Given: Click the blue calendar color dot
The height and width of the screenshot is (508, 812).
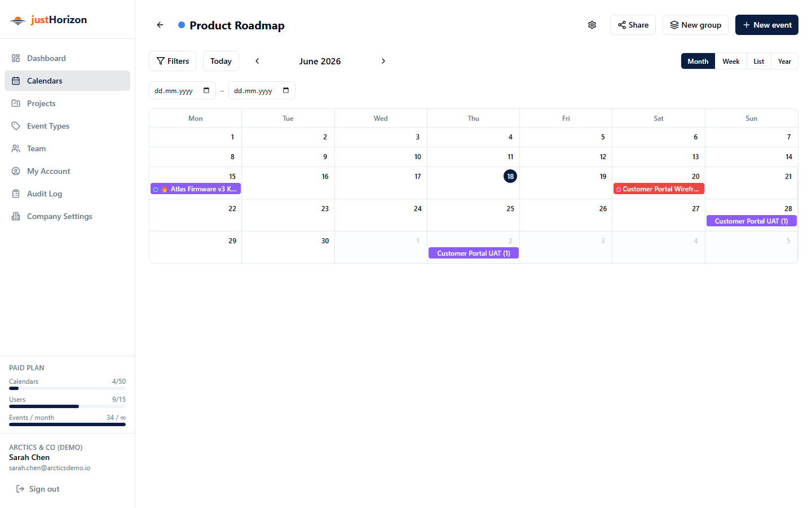Looking at the screenshot, I should [x=182, y=25].
